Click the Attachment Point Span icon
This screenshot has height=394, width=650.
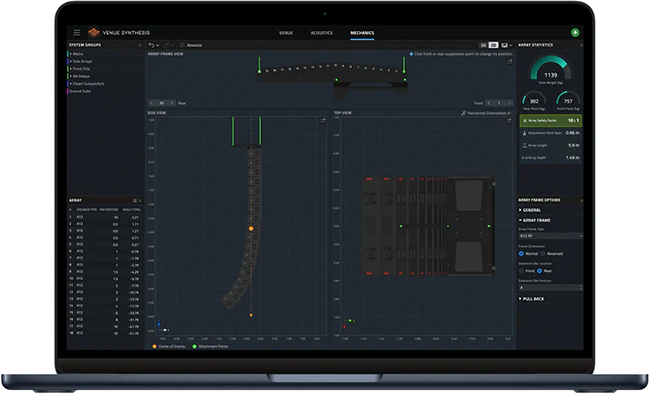coord(524,133)
